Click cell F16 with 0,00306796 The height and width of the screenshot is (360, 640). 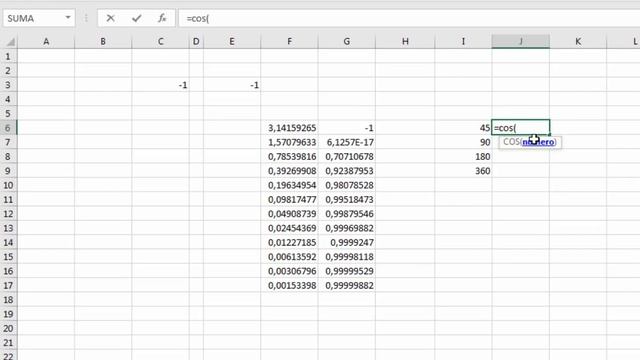[289, 271]
